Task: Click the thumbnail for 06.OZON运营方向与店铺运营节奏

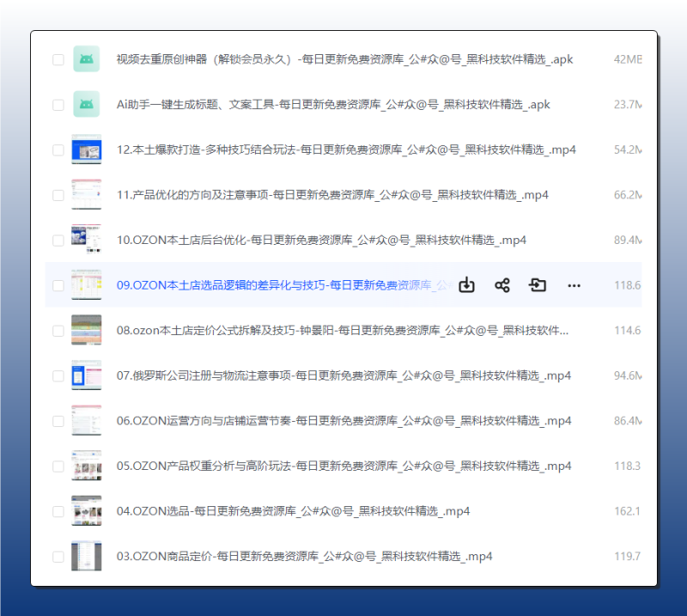Action: 87,420
